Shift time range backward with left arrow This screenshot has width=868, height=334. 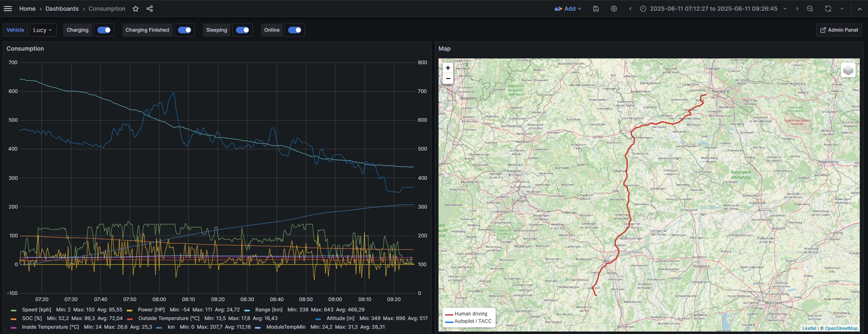coord(630,9)
